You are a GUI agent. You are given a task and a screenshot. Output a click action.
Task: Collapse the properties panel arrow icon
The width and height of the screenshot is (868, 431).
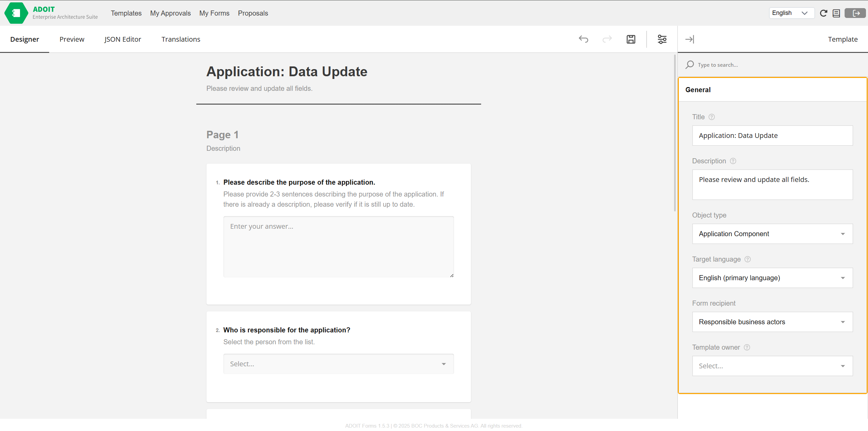click(689, 39)
